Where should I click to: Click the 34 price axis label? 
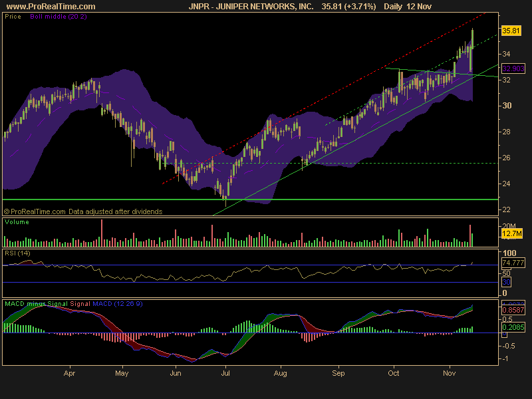[506, 54]
